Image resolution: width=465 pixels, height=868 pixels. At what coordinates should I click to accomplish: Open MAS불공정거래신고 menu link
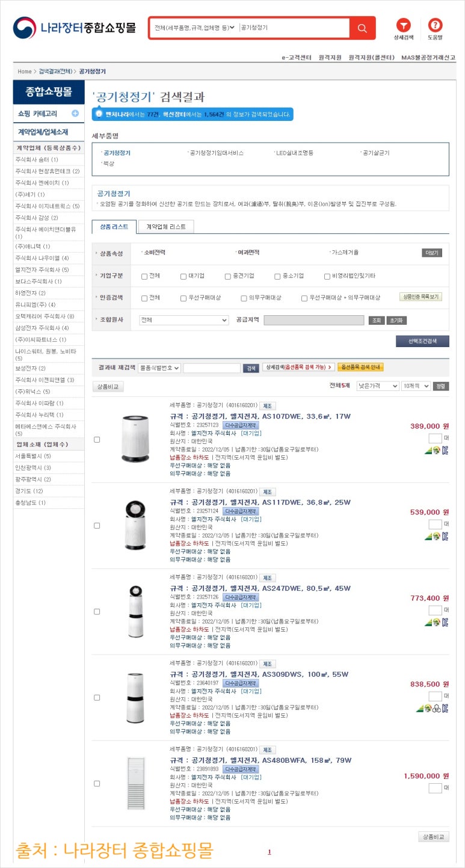coord(428,58)
